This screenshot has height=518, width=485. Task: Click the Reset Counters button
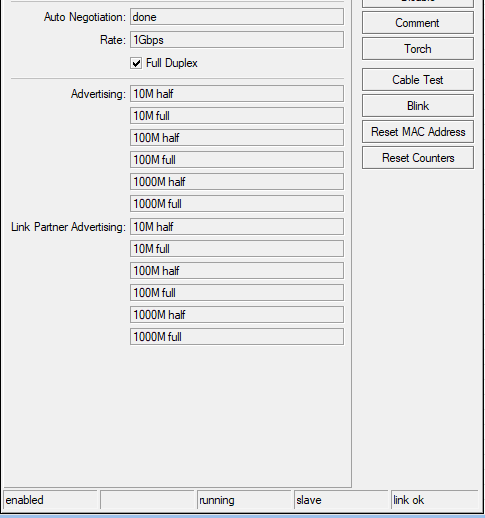coord(418,158)
